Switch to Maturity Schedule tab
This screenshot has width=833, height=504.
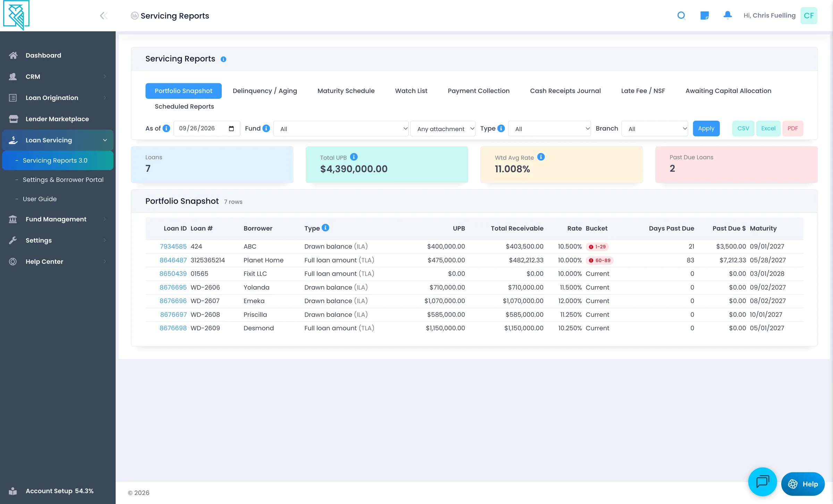[x=346, y=91]
